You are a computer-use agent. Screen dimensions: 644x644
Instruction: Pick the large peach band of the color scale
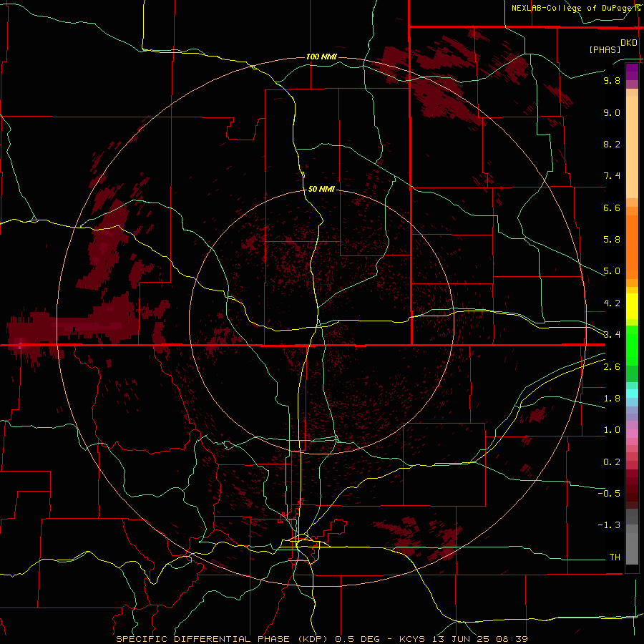point(632,147)
